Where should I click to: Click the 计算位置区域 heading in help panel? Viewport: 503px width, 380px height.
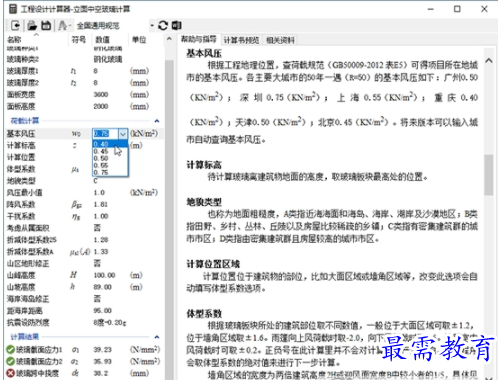tap(213, 264)
